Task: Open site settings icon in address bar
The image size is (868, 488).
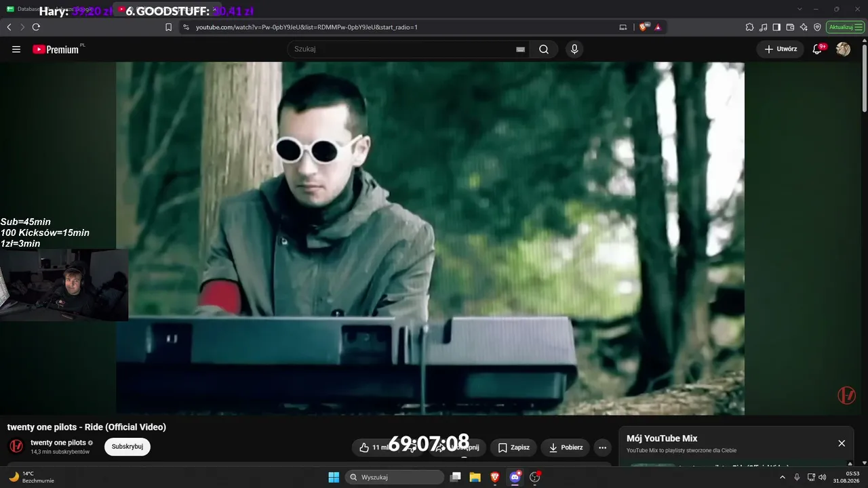Action: click(x=186, y=27)
